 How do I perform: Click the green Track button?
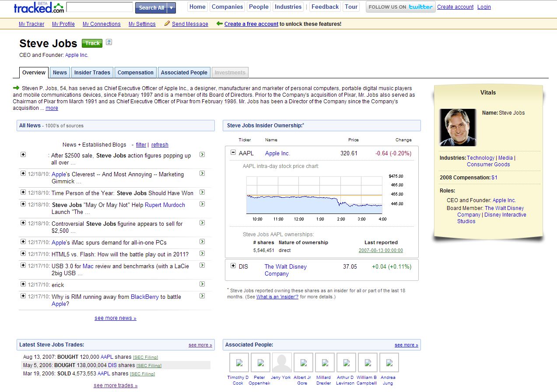tap(92, 43)
